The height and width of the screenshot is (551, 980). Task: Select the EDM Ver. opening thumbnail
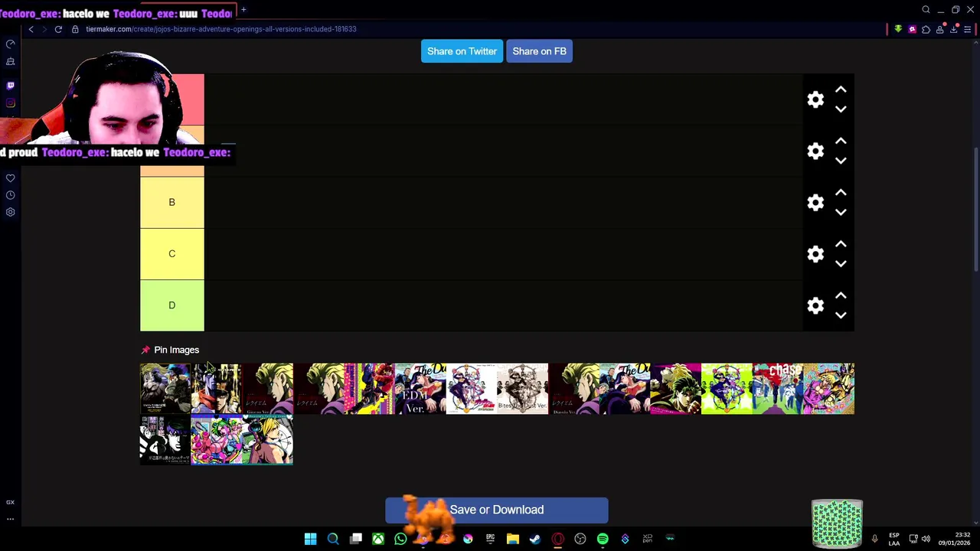click(420, 389)
